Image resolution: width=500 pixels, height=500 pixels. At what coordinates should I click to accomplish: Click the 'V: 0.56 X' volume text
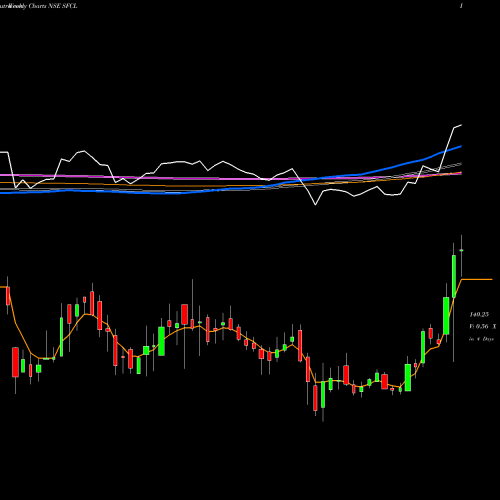click(483, 327)
